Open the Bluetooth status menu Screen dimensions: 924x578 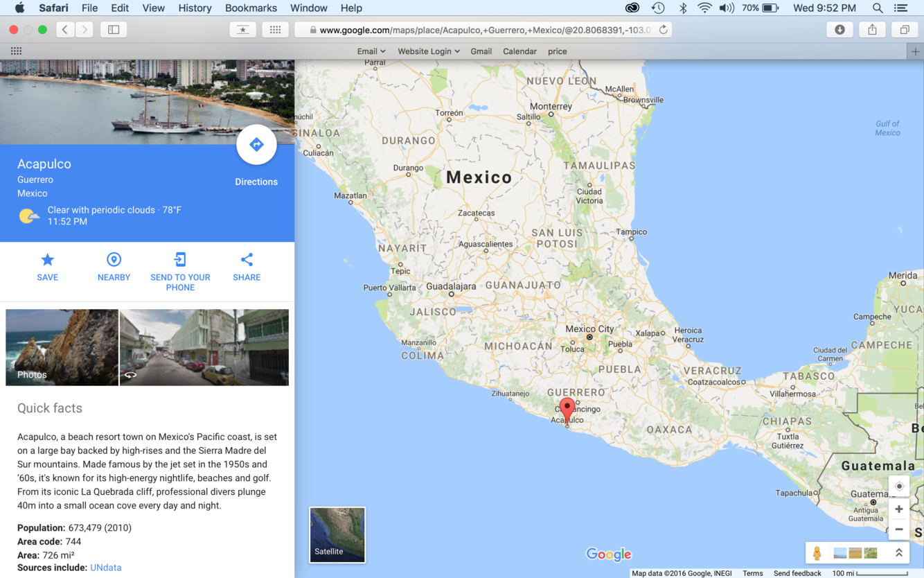coord(682,8)
